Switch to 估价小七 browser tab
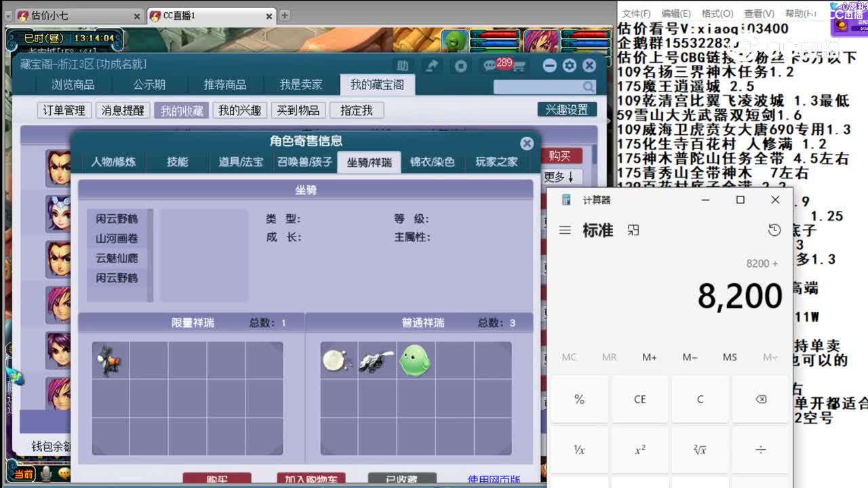The height and width of the screenshot is (488, 868). click(78, 16)
